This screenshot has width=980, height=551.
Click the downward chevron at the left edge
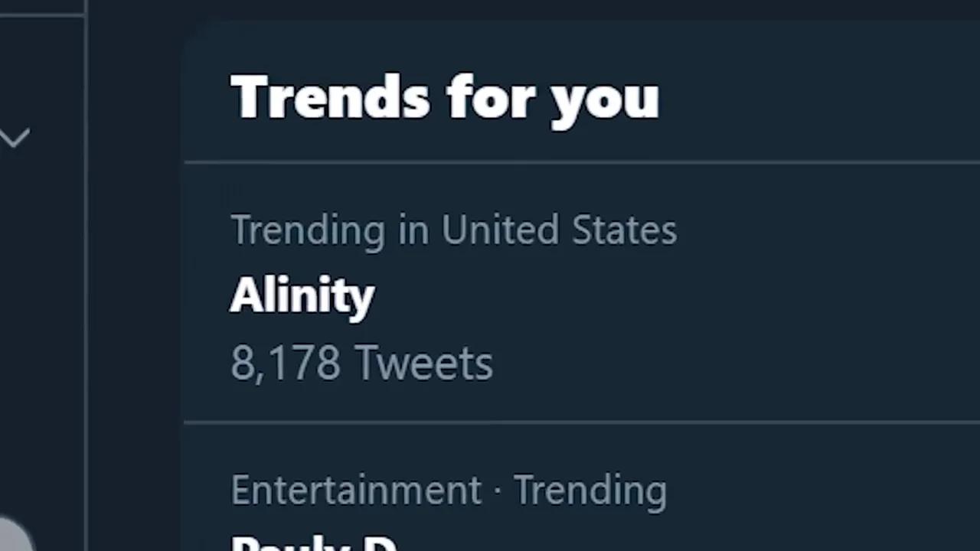coord(15,138)
